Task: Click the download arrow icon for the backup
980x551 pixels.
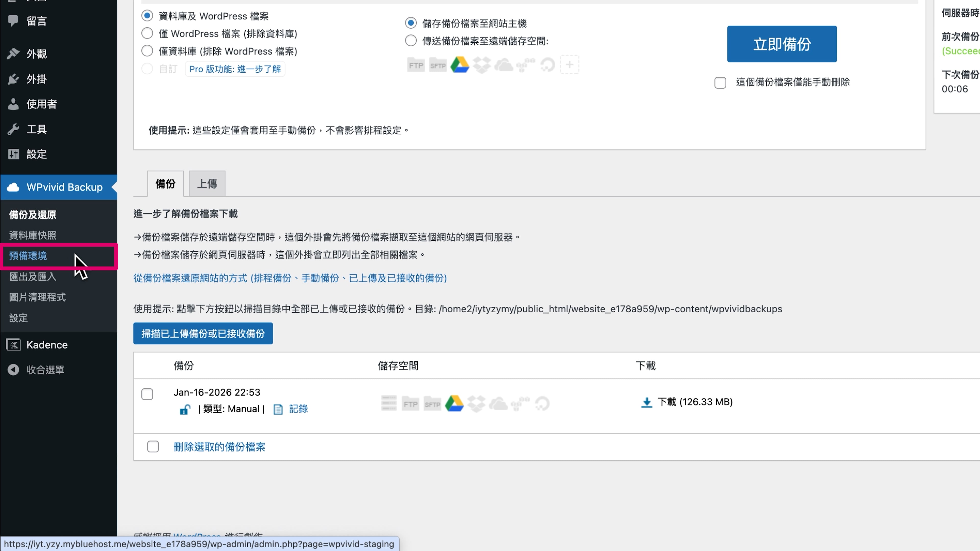Action: pyautogui.click(x=646, y=402)
